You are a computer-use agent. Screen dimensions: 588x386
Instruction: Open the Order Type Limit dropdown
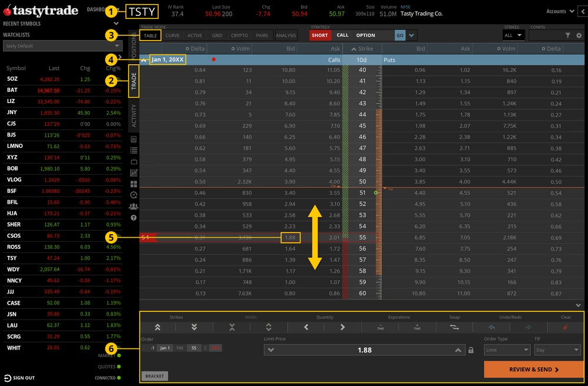coord(507,350)
